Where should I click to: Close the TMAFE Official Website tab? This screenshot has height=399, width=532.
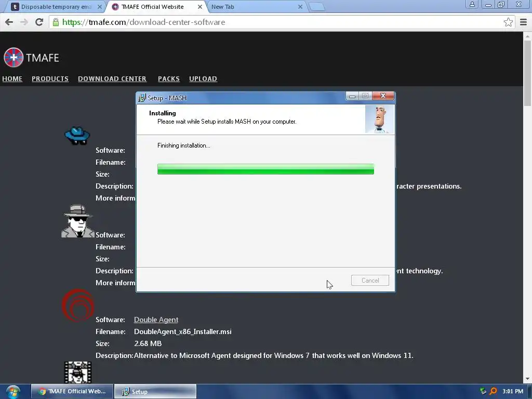point(200,7)
